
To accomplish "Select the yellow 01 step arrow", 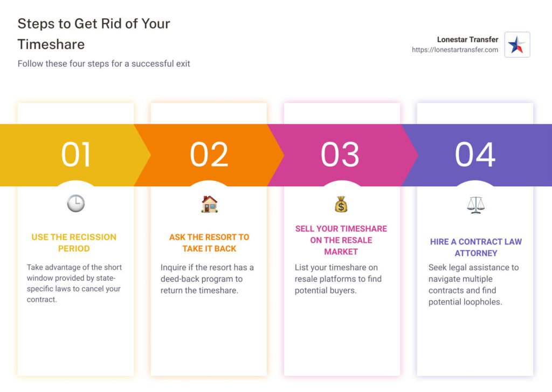I will (75, 155).
